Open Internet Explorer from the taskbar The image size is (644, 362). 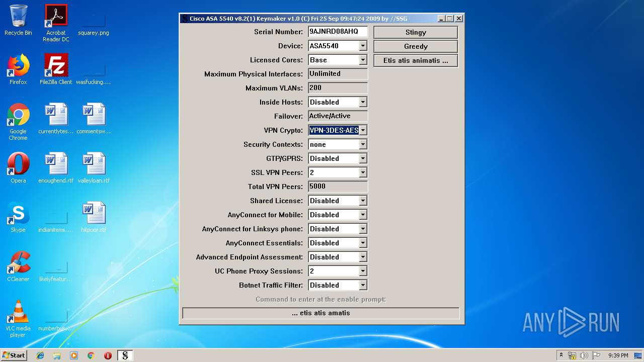click(x=40, y=355)
